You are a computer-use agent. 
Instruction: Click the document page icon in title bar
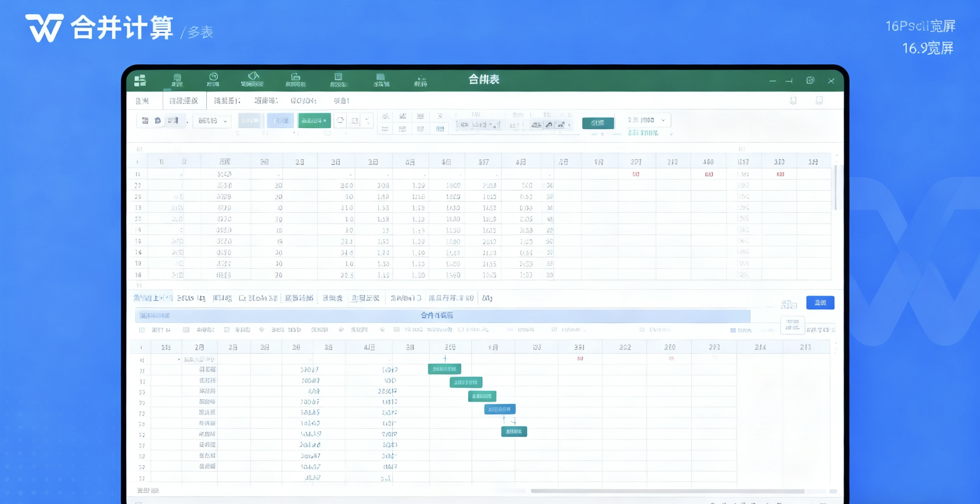(338, 77)
